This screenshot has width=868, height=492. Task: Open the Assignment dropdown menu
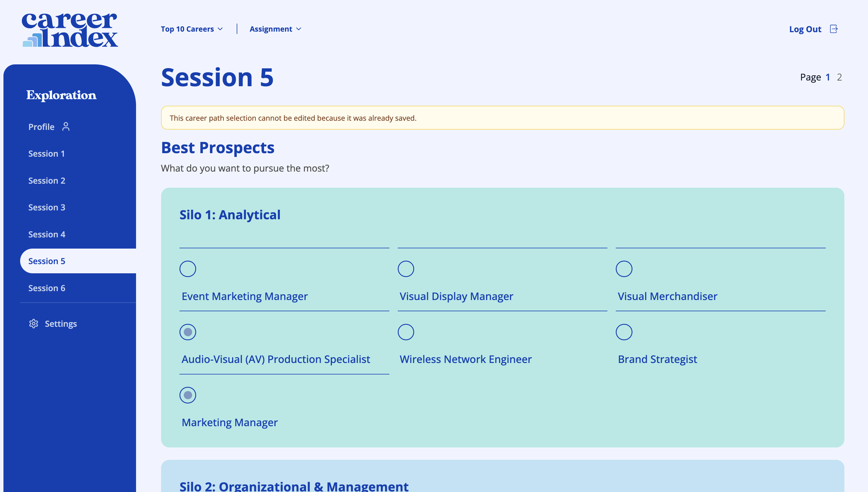pos(275,29)
